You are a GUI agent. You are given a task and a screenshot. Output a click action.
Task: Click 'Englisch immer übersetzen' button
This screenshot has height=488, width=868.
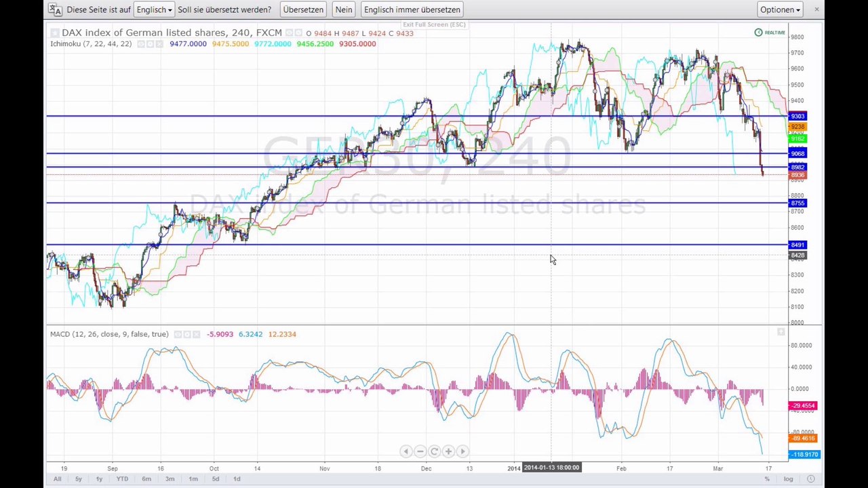(x=412, y=9)
